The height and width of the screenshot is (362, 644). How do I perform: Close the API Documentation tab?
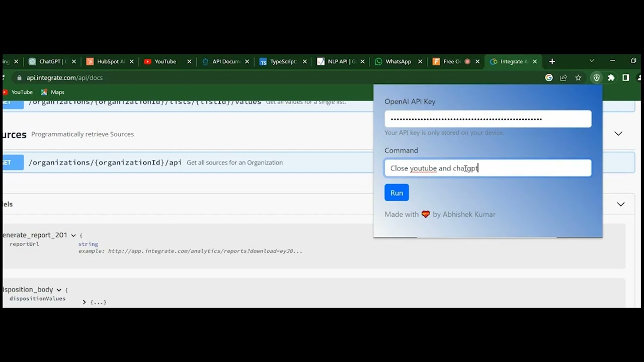click(x=247, y=61)
